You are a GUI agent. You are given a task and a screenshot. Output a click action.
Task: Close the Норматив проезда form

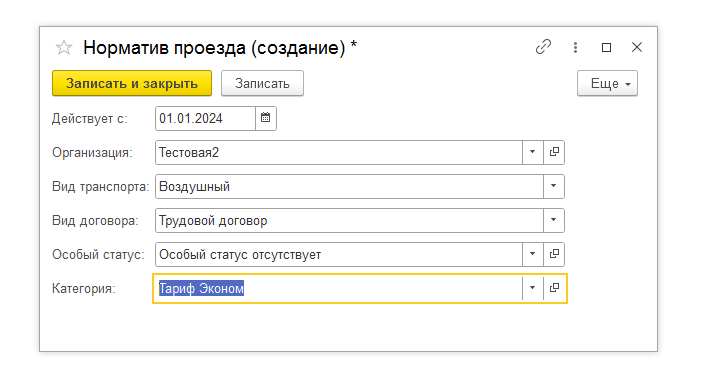[x=637, y=47]
